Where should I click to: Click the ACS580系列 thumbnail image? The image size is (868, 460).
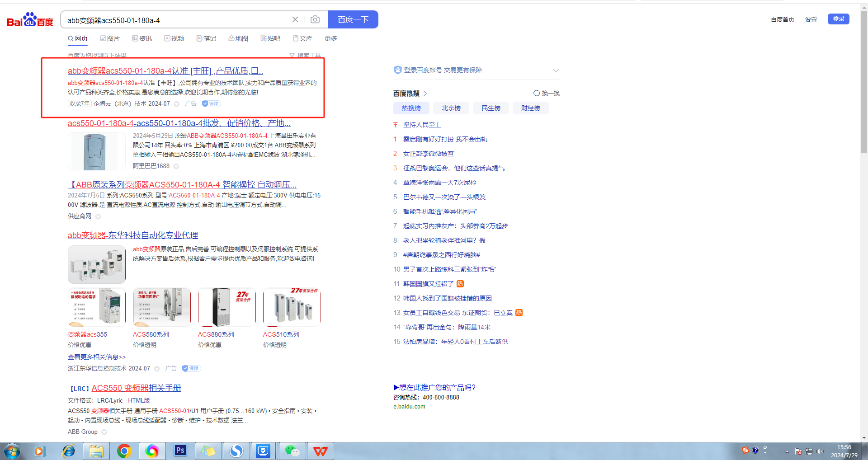click(162, 307)
